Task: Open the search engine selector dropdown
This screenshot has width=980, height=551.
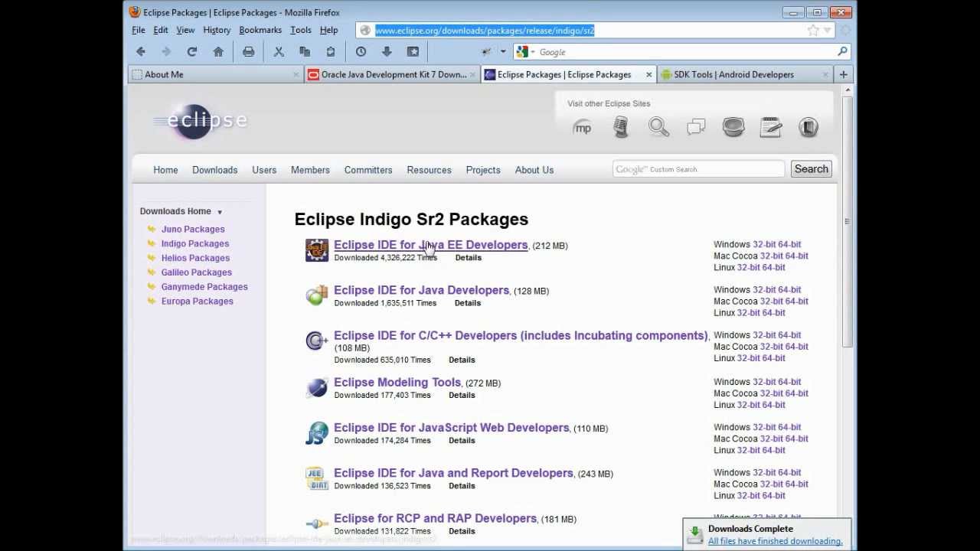Action: pos(532,52)
